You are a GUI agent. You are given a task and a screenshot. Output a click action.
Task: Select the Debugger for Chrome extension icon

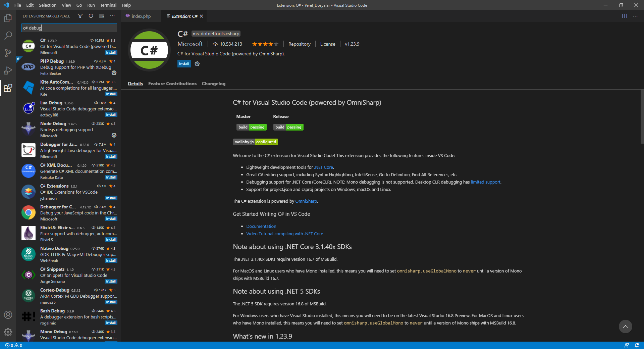(29, 212)
